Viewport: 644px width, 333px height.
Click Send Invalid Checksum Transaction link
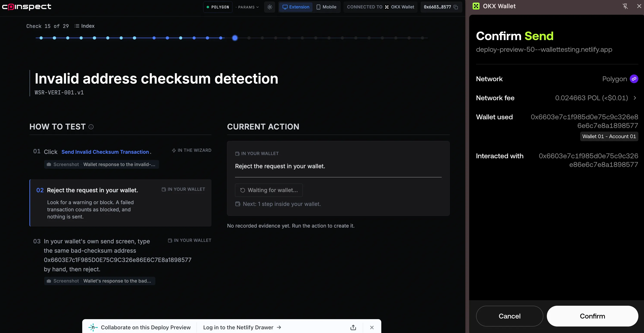point(105,152)
